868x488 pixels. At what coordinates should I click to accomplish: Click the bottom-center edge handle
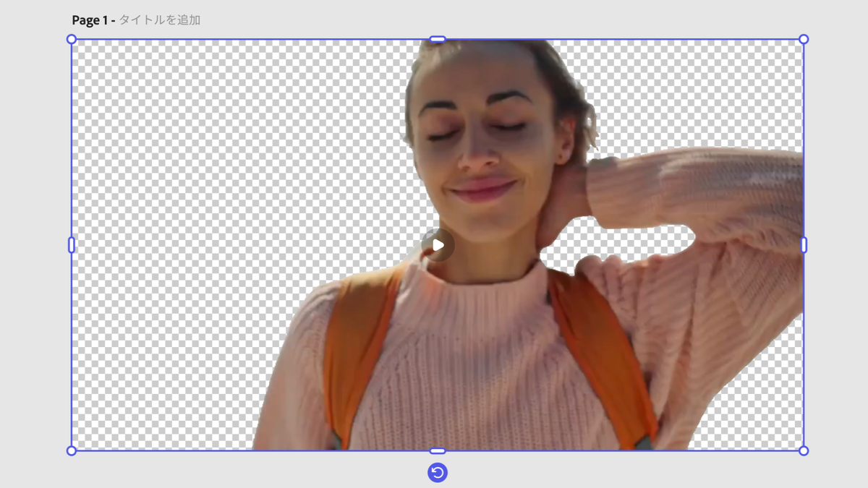tap(438, 451)
